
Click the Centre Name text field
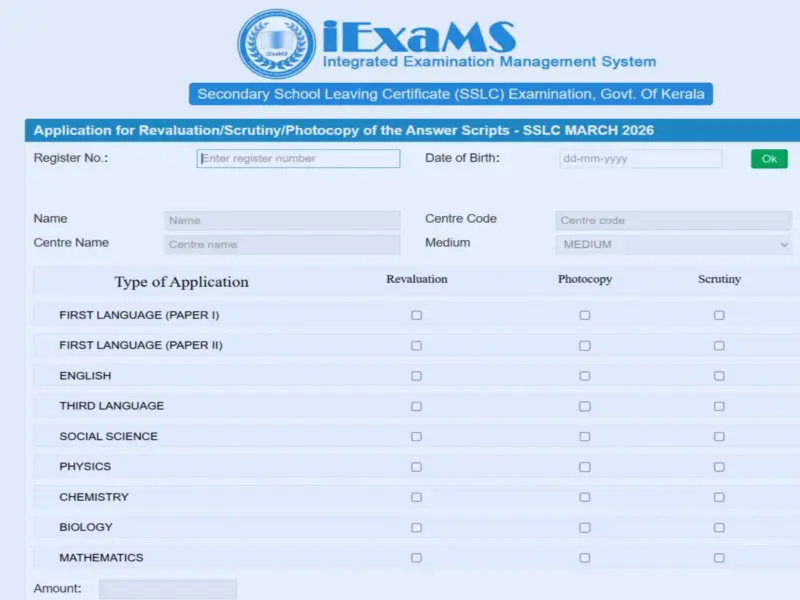282,244
